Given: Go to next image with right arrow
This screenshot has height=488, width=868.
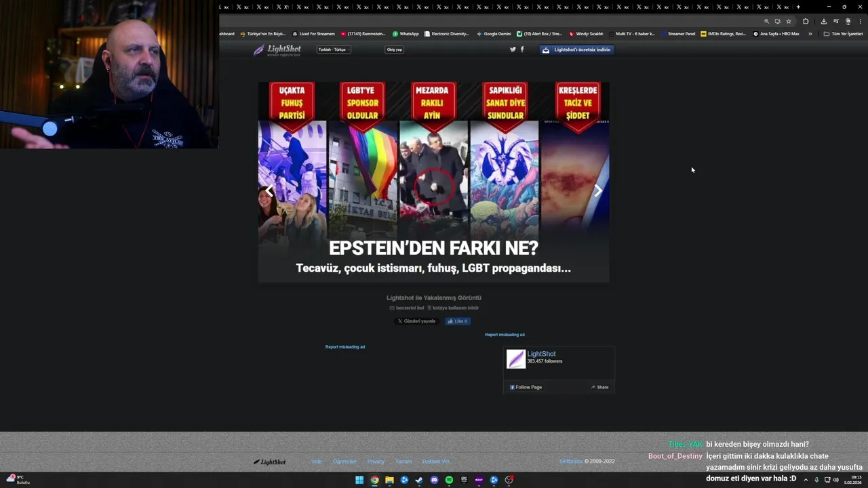Looking at the screenshot, I should pos(598,191).
